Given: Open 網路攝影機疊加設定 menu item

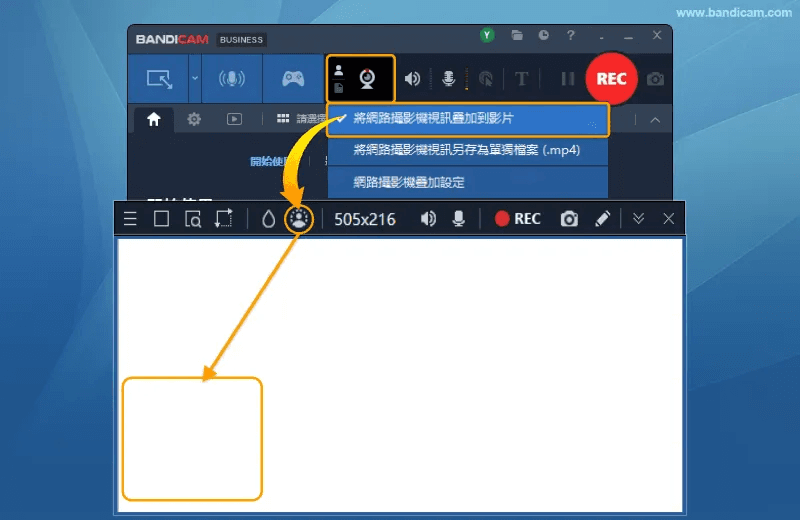Looking at the screenshot, I should point(468,182).
